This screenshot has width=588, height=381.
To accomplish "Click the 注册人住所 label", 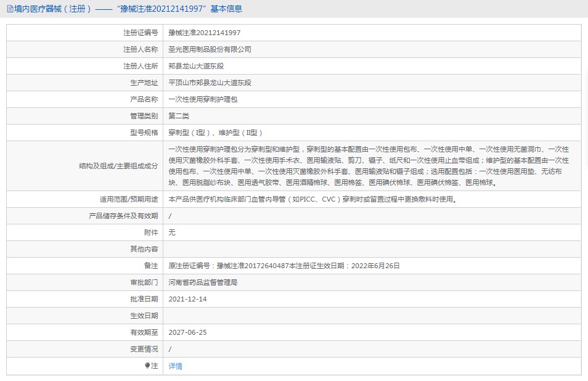I will point(141,66).
